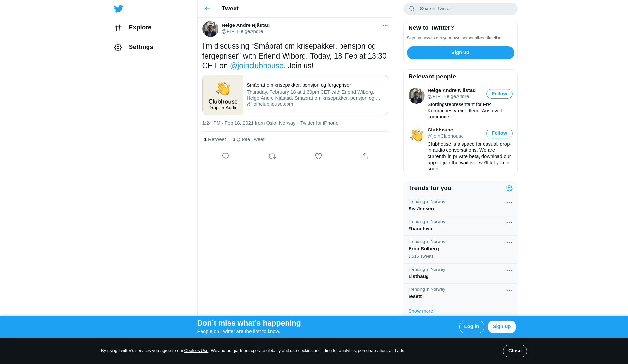Open more options for Listhaug trend
Image resolution: width=628 pixels, height=364 pixels.
(x=509, y=270)
